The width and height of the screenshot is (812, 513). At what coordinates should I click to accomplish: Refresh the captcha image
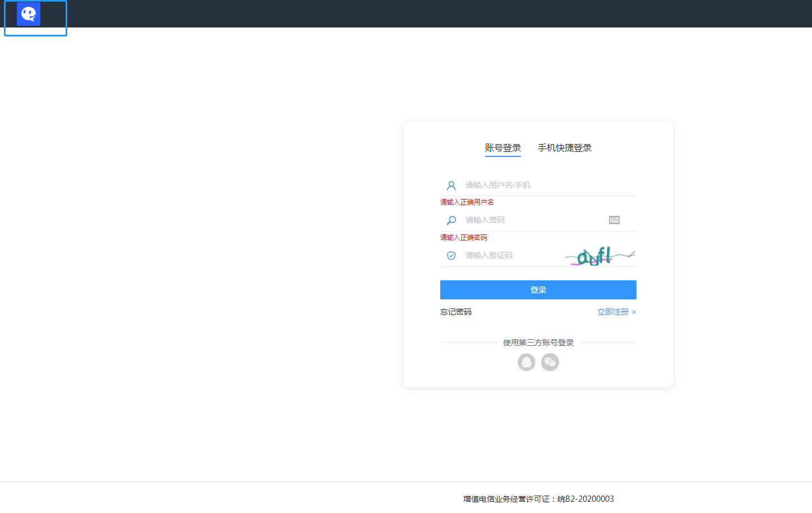coord(600,256)
